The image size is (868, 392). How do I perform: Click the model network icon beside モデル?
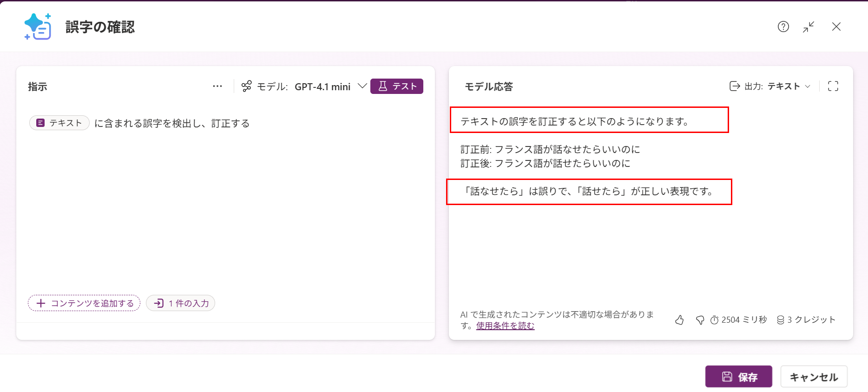(x=246, y=86)
